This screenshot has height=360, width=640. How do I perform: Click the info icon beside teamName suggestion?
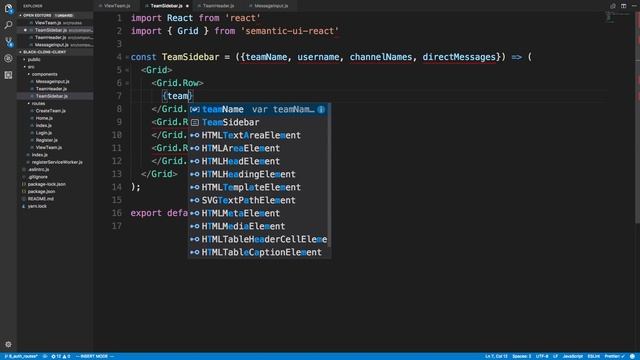(x=321, y=109)
